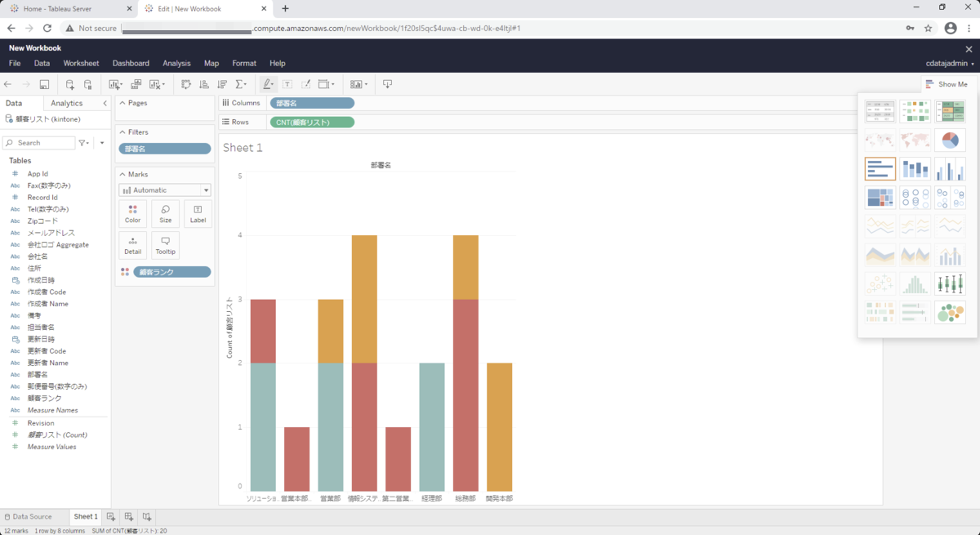The image size is (980, 535).
Task: Sort bars descending using toolbar icon
Action: 222,84
